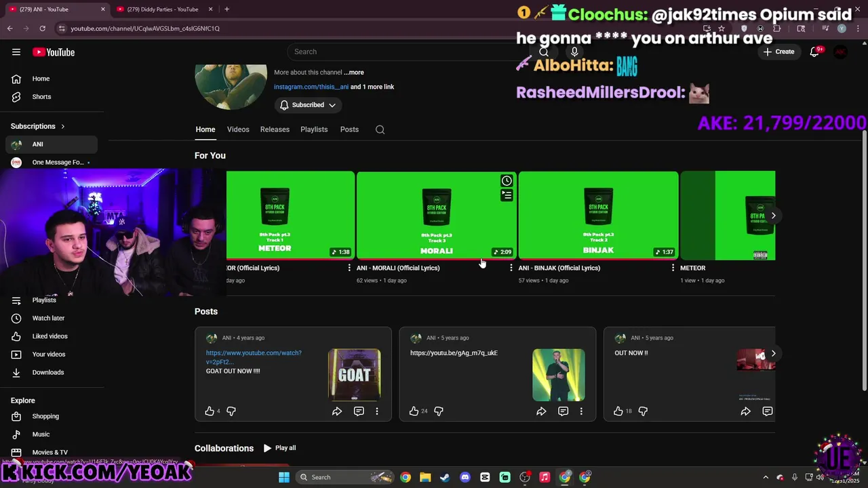Image resolution: width=868 pixels, height=488 pixels.
Task: Open options menu for ANI - BINJAK video
Action: coord(673,268)
